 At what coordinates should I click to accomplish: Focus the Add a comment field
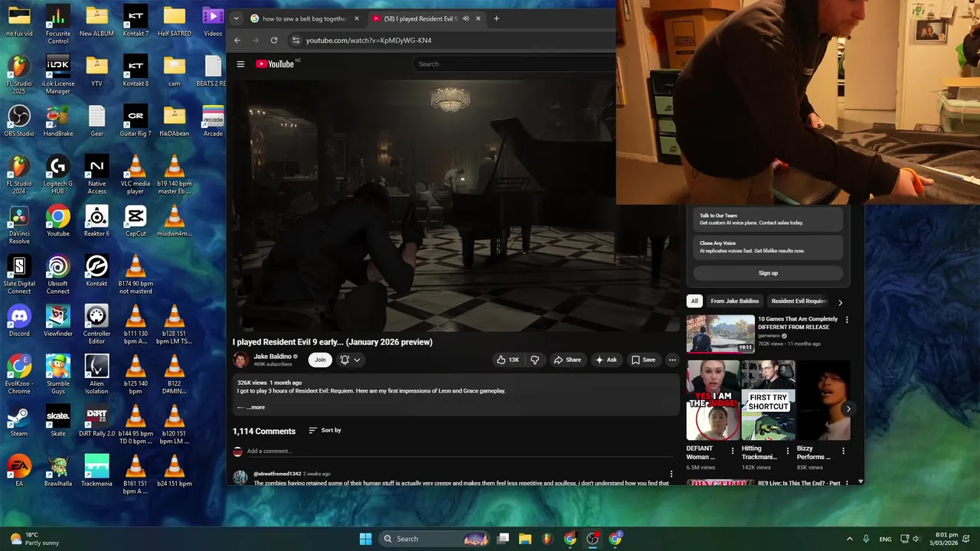[459, 452]
